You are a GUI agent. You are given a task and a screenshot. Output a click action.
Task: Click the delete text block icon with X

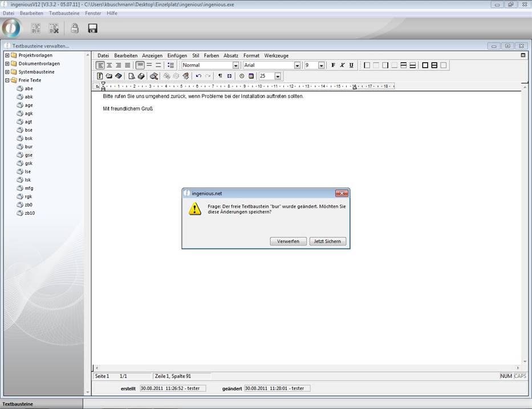tap(54, 28)
